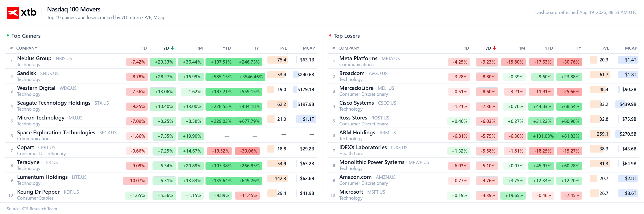This screenshot has height=214, width=644.
Task: Click Keurig Dr Pepper 1Y -11.45% cell
Action: (x=248, y=196)
